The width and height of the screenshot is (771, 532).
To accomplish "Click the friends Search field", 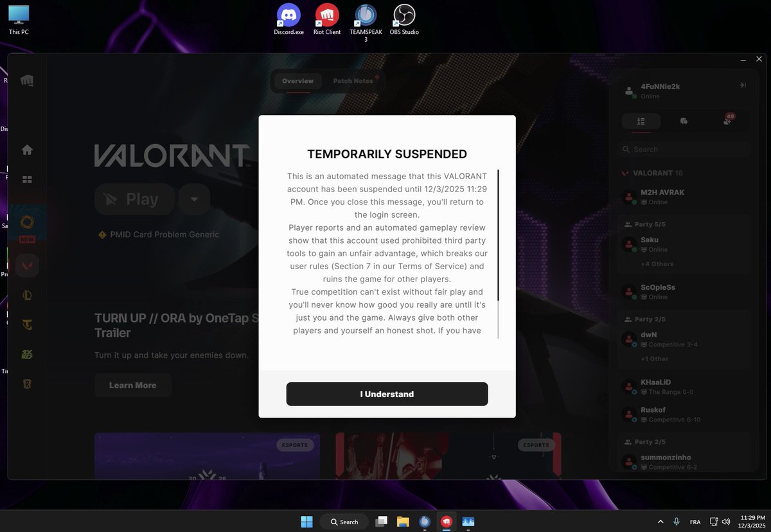I will click(x=684, y=149).
